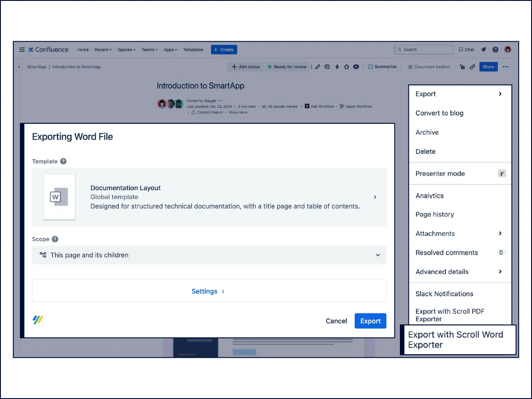Open the user profile avatar
This screenshot has width=532, height=399.
tap(508, 50)
